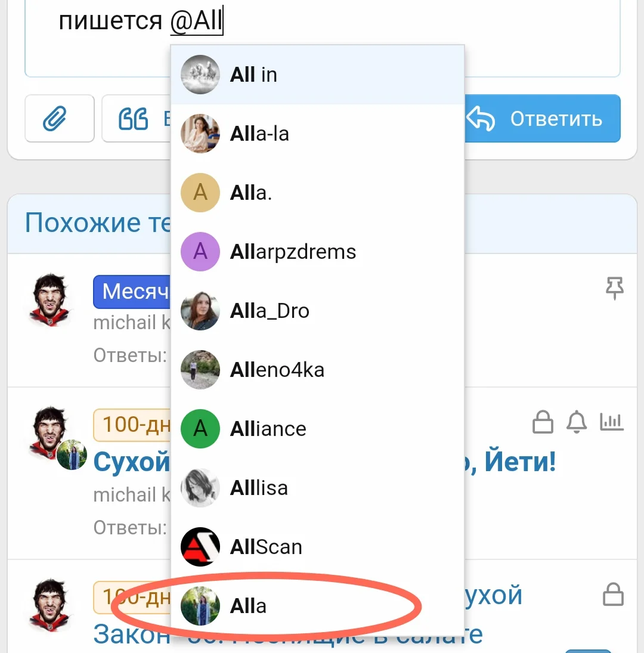Click the bell notification icon on thread
Image resolution: width=644 pixels, height=653 pixels.
pos(577,422)
